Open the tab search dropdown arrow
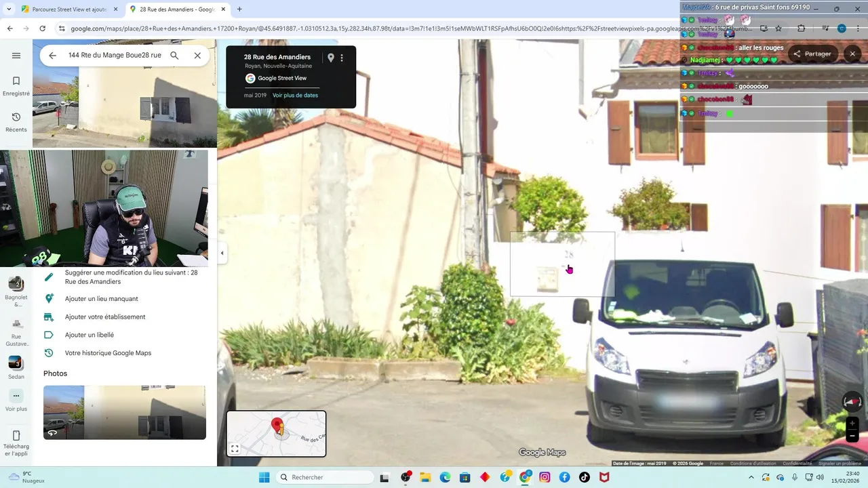 8,9
